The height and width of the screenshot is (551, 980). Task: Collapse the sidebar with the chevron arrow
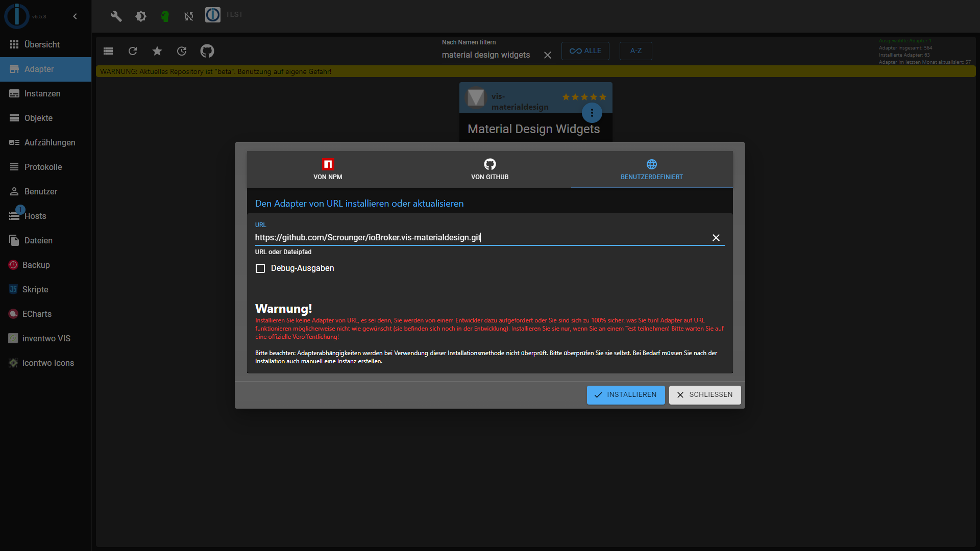75,16
